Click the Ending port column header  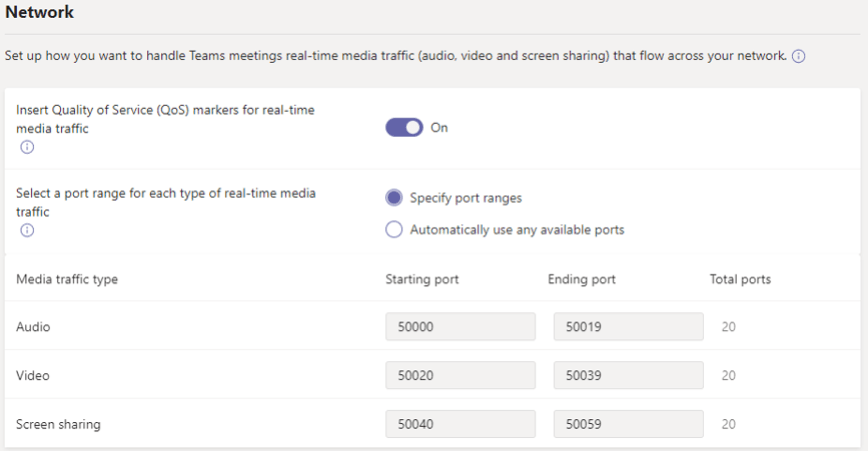[582, 279]
